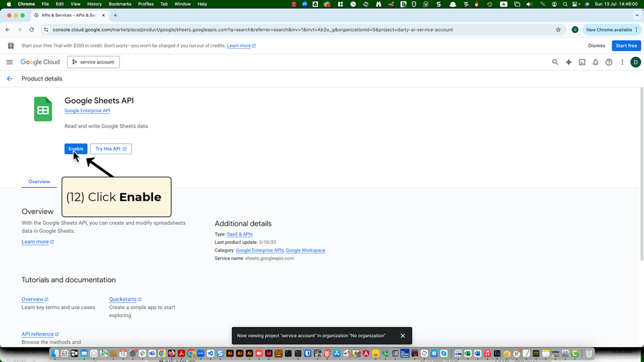644x362 pixels.
Task: View site information icon in address bar
Action: (x=46, y=29)
